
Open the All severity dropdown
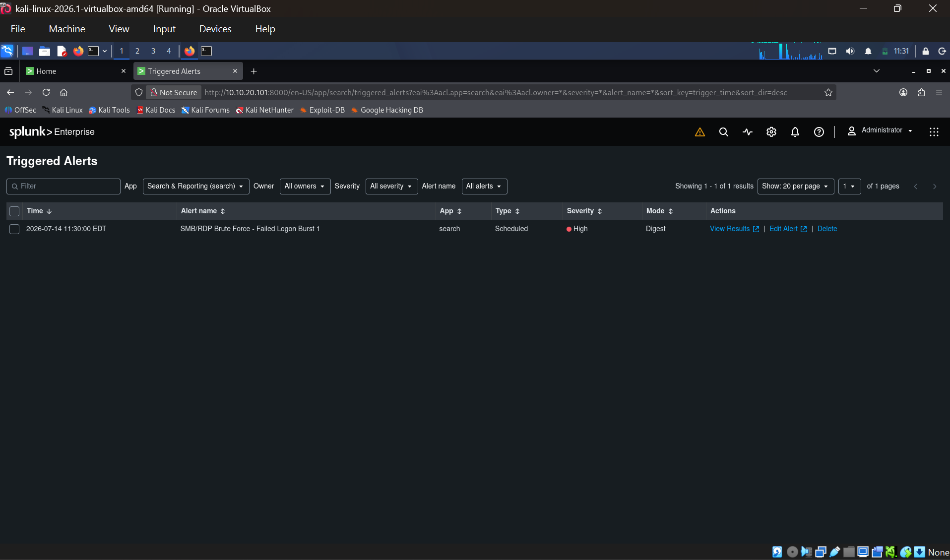click(391, 186)
